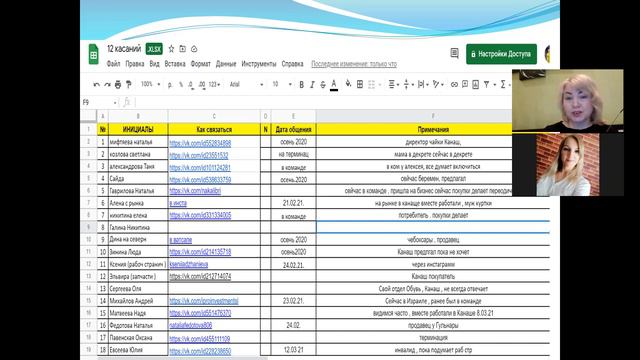Open the Справка menu
Screen dimensions: 640x360
292,64
